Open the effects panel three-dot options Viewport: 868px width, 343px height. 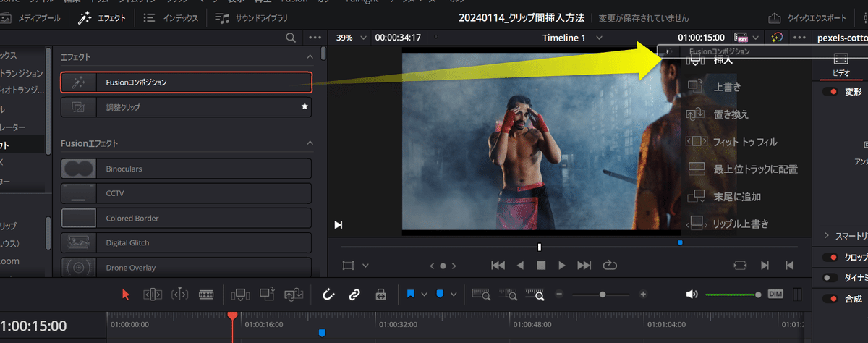[x=315, y=38]
